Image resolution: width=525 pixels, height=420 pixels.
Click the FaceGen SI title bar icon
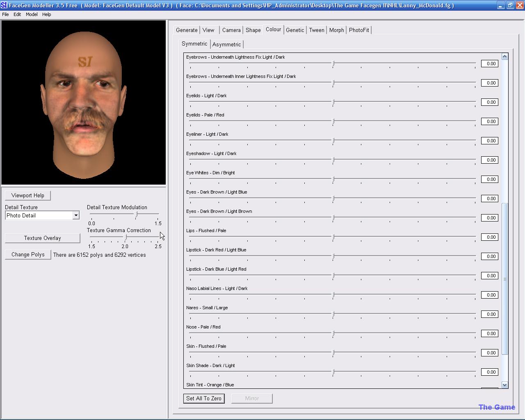[x=4, y=5]
